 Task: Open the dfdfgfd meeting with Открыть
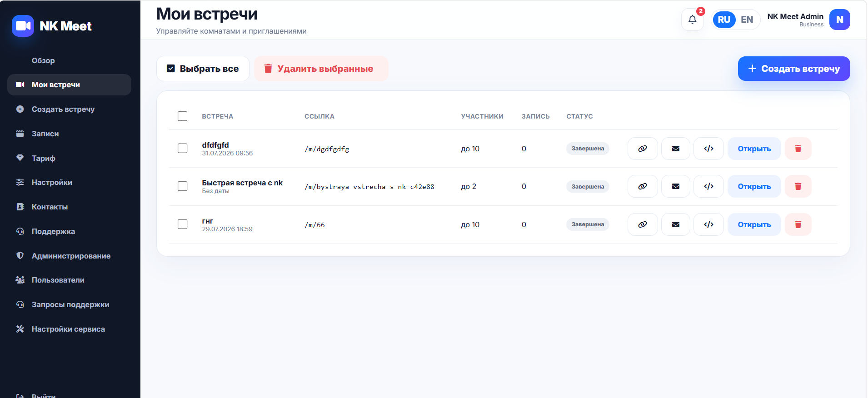(754, 149)
